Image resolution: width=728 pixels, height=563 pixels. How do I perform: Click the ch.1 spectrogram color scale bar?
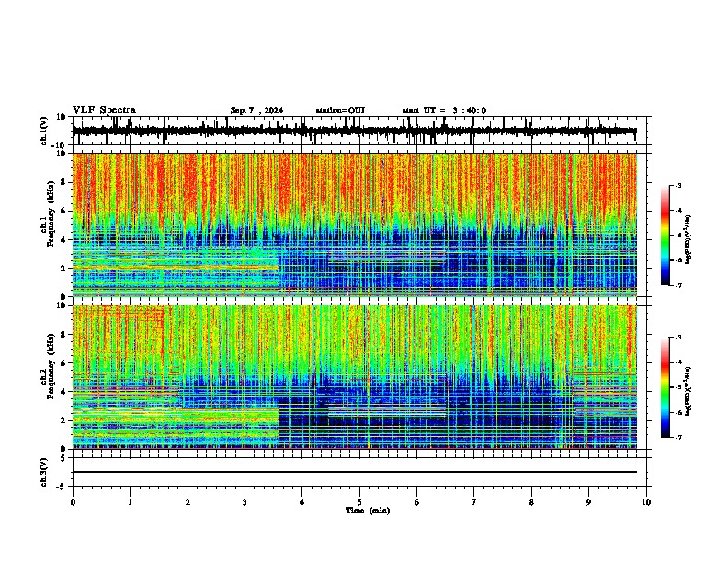(x=665, y=236)
